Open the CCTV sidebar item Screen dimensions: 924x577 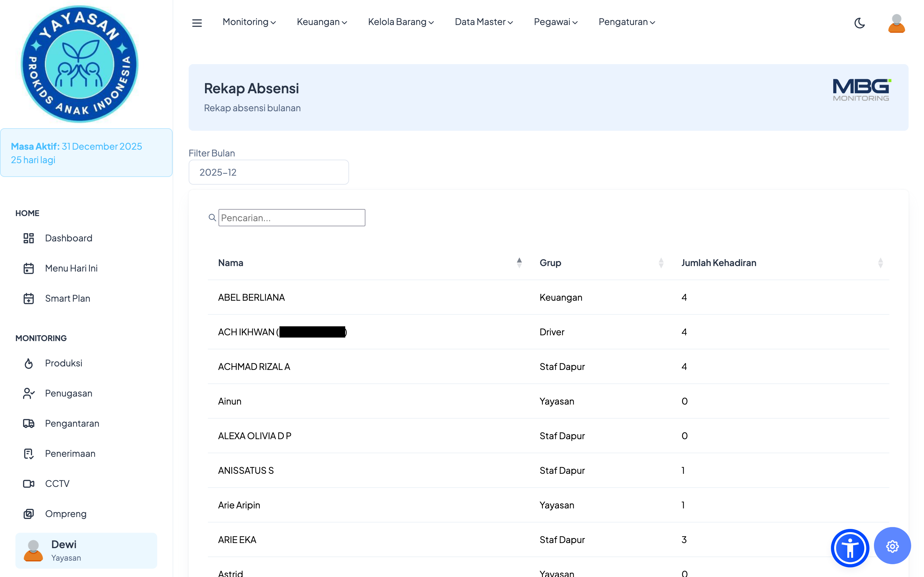[x=57, y=483]
